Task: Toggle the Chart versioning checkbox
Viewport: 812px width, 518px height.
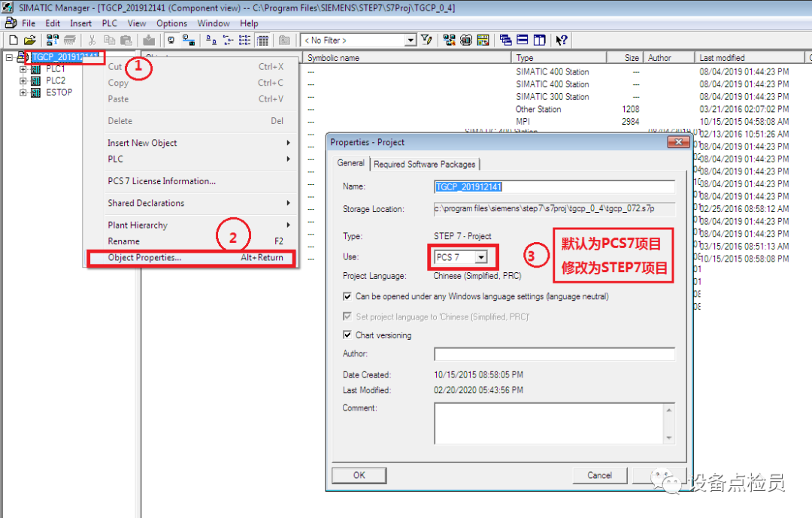Action: pyautogui.click(x=347, y=335)
